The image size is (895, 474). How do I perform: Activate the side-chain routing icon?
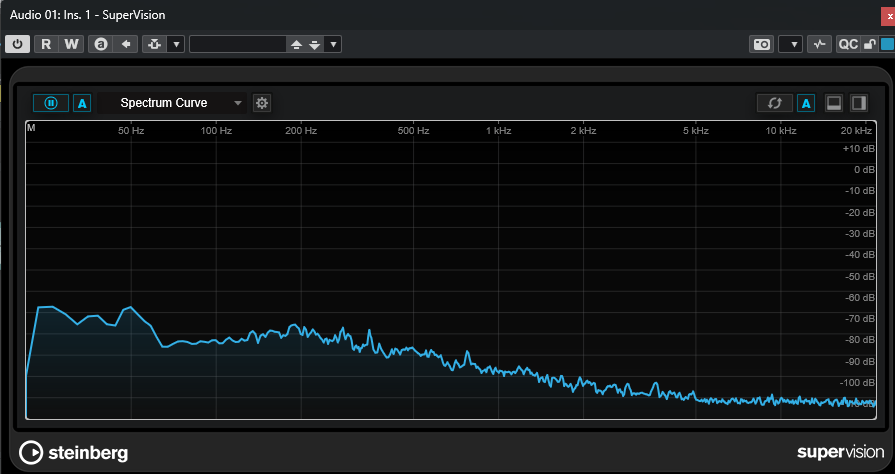click(154, 44)
